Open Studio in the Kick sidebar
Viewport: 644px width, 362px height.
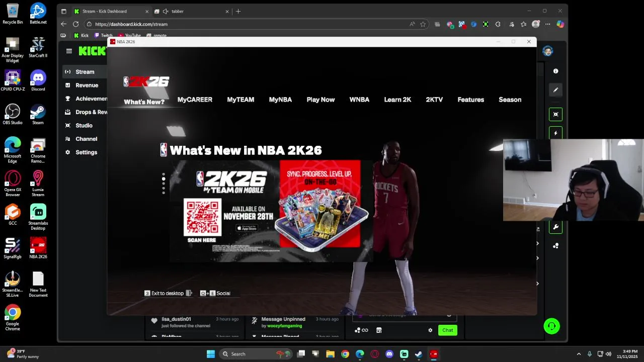84,125
